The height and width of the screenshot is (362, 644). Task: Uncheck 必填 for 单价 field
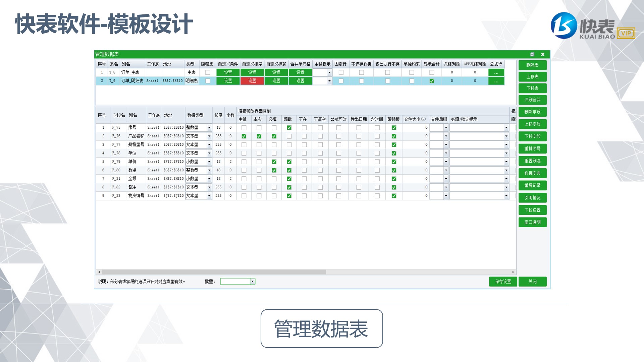(x=274, y=162)
